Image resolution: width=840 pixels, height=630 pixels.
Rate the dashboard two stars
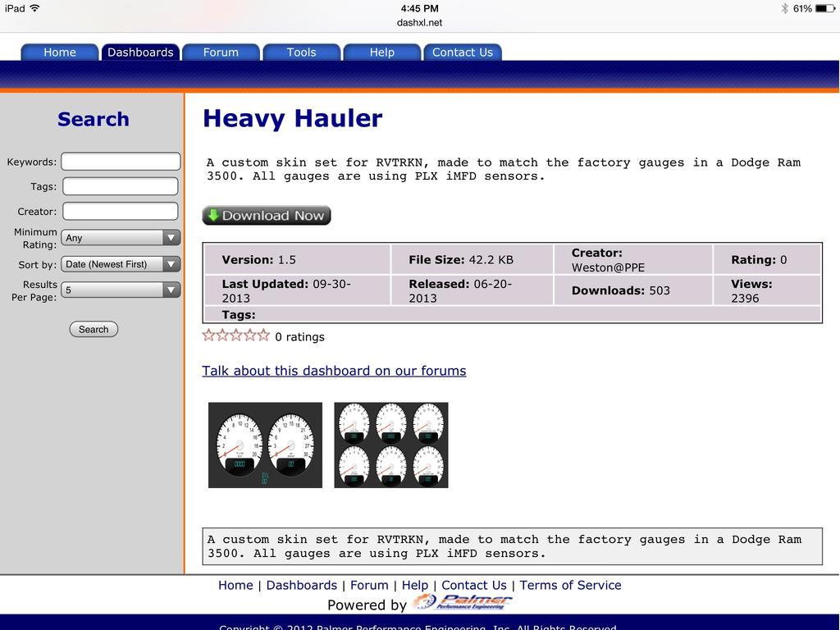point(222,336)
